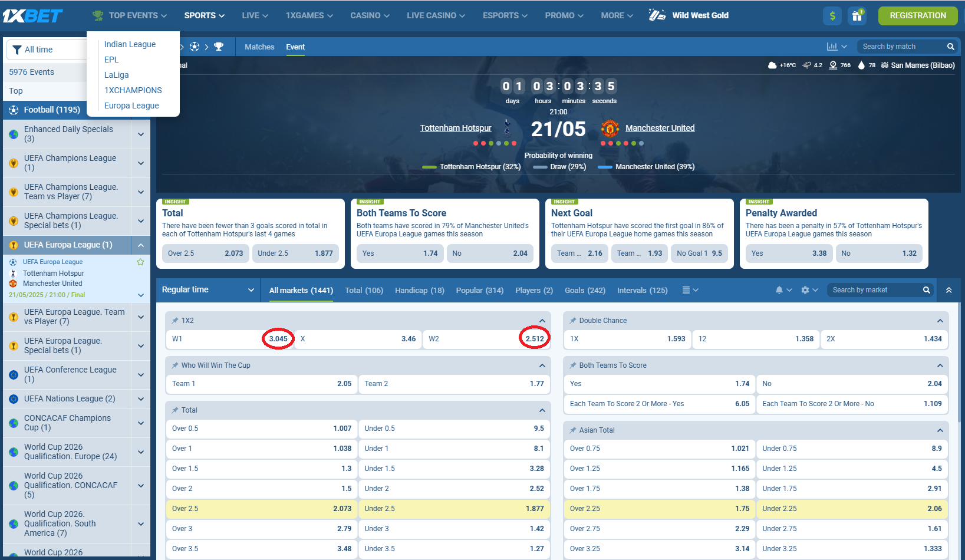Screen dimensions: 965x560
Task: Expand Enhanced Daily Specials category
Action: tap(141, 134)
